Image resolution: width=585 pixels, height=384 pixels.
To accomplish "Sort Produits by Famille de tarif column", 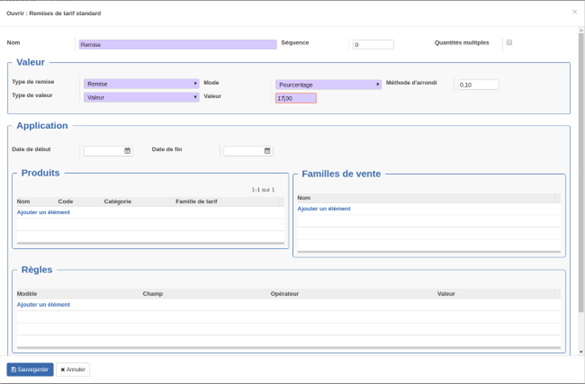I will point(196,202).
